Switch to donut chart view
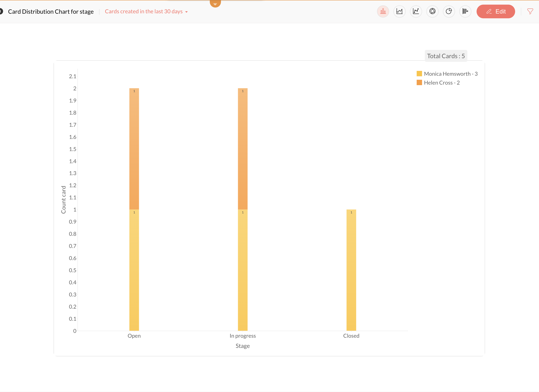 coord(432,11)
